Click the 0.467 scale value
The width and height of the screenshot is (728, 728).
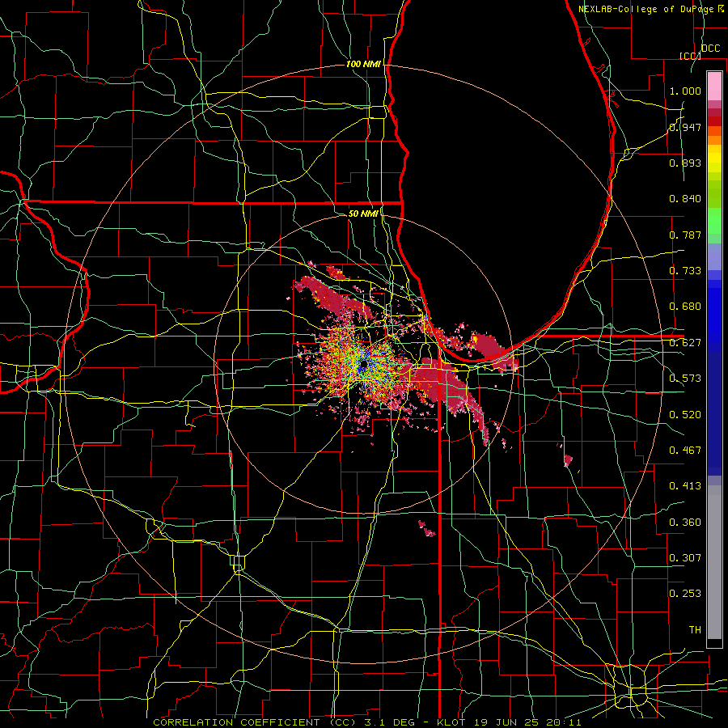[685, 451]
